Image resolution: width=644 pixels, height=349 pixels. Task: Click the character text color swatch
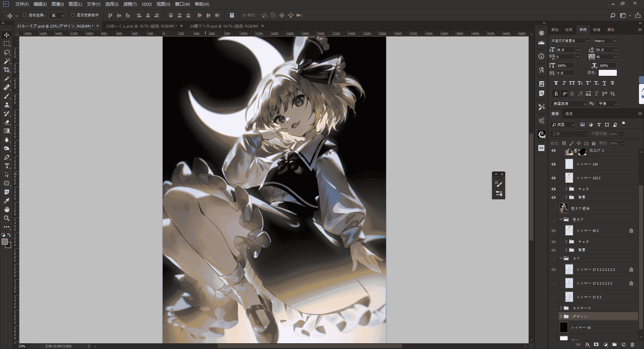[x=607, y=73]
